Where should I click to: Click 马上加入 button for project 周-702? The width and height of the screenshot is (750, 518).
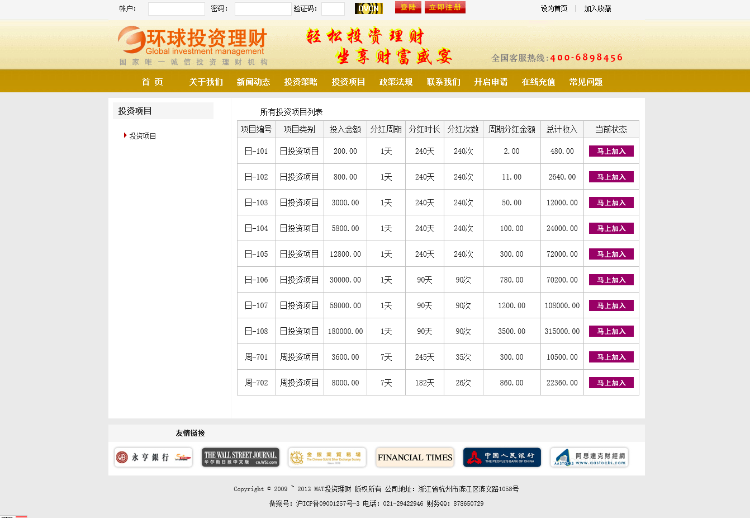tap(611, 383)
